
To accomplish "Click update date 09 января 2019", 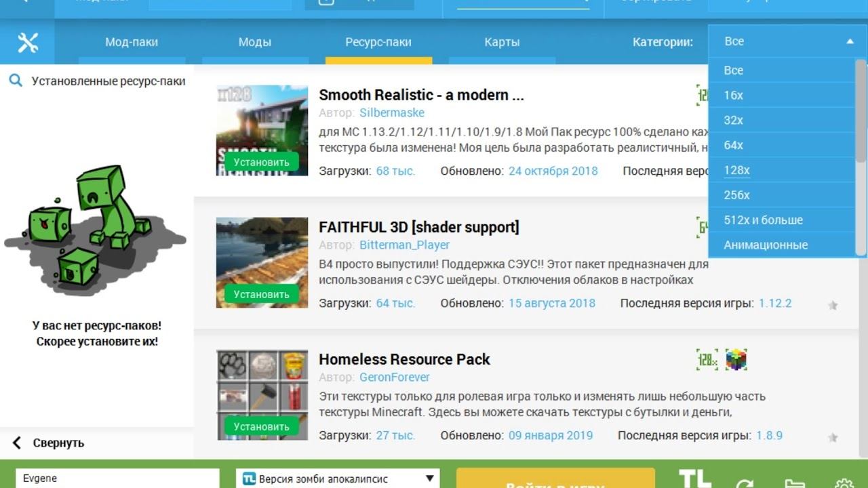I will click(x=551, y=435).
